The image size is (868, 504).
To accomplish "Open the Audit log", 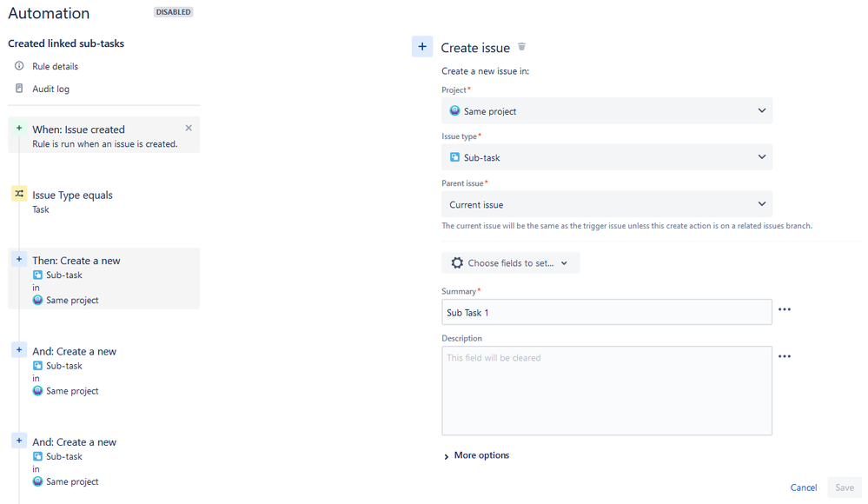I will point(50,88).
